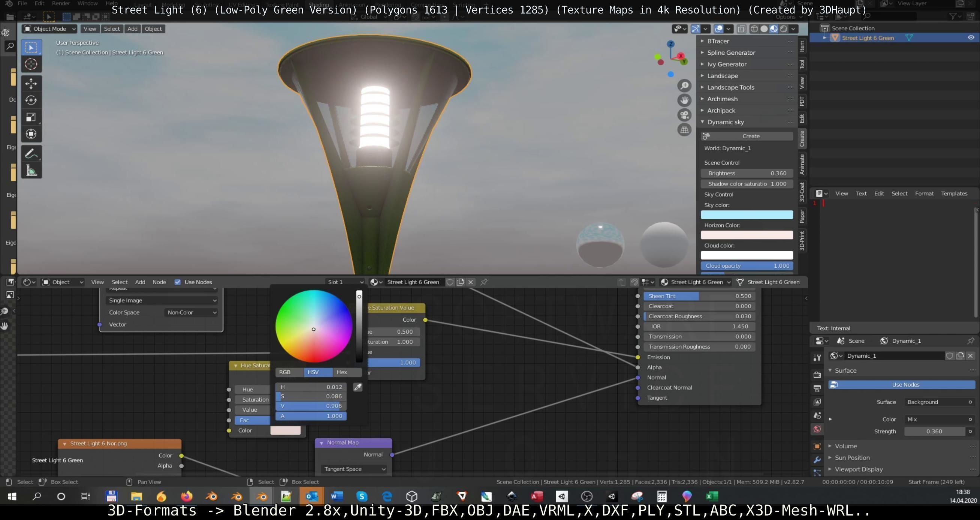980x520 pixels.
Task: Collapse the Dynamic sky panel
Action: [725, 122]
